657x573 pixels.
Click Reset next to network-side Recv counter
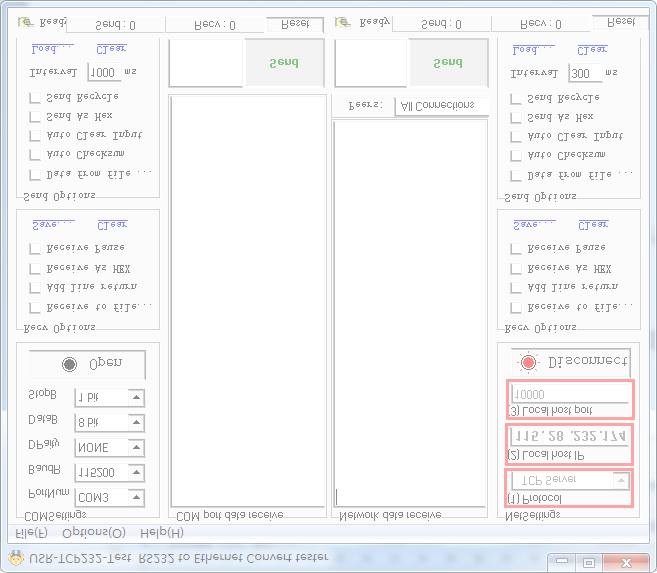[621, 22]
